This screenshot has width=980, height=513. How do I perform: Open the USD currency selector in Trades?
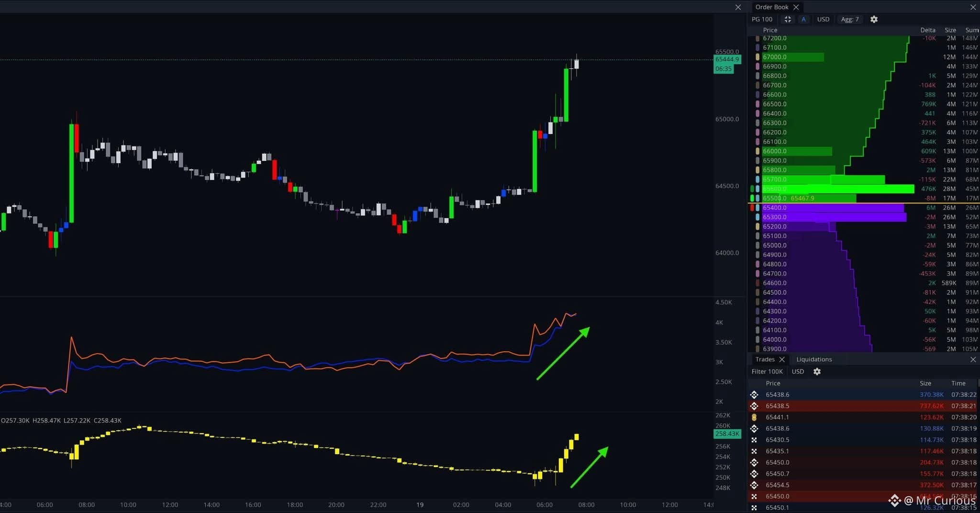click(x=798, y=371)
